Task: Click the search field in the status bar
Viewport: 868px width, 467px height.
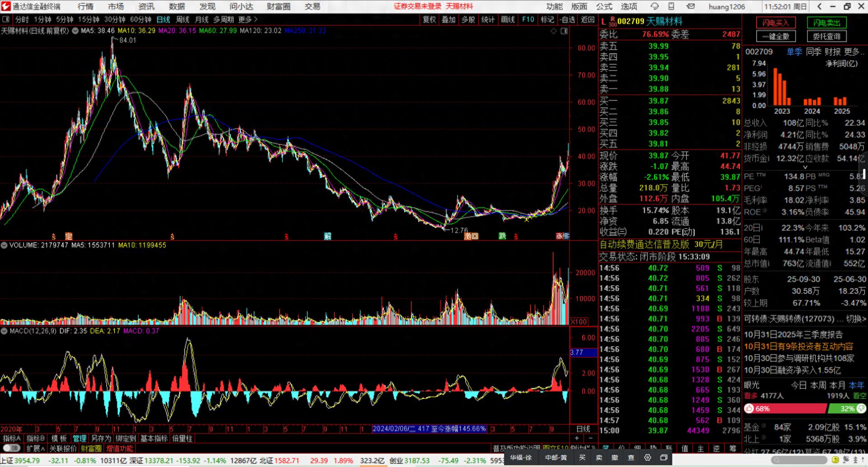Action: (799, 460)
